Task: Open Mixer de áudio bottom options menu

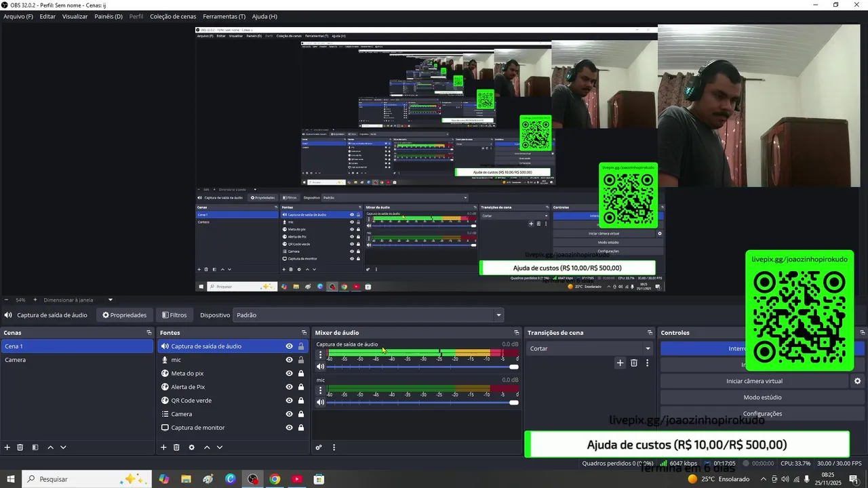Action: pyautogui.click(x=334, y=447)
